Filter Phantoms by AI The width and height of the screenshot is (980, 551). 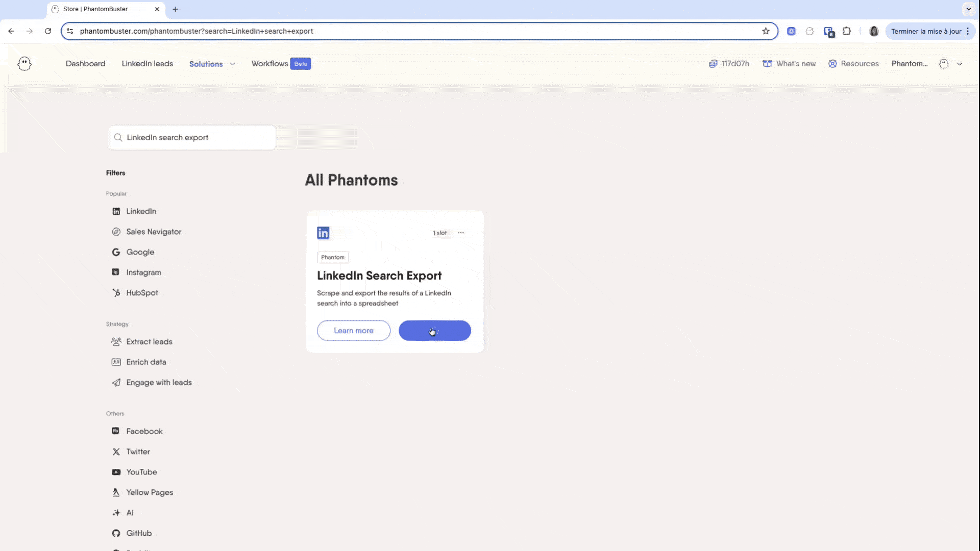122,513
